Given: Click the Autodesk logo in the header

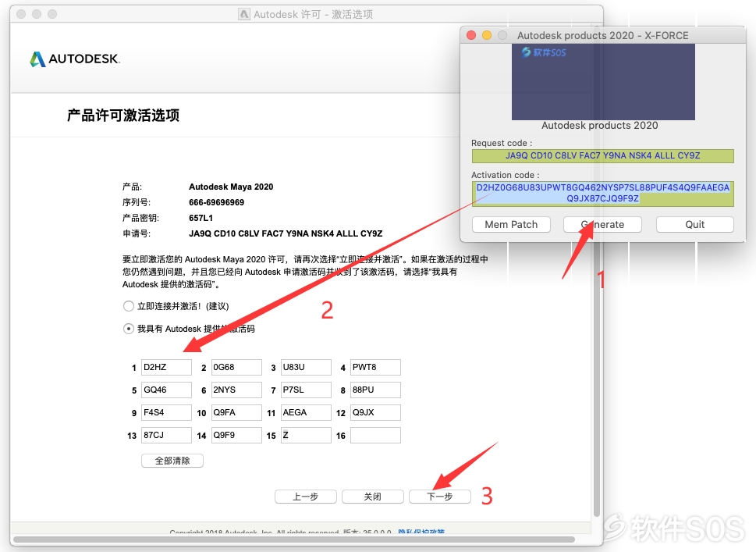Looking at the screenshot, I should click(x=75, y=59).
